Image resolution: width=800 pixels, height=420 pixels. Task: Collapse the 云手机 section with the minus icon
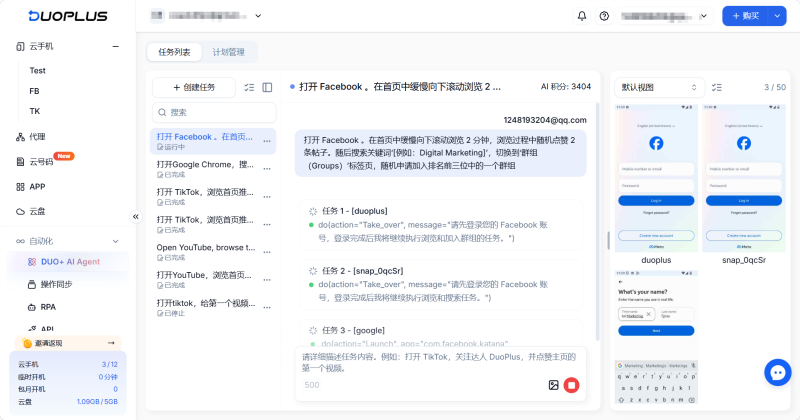pyautogui.click(x=115, y=46)
